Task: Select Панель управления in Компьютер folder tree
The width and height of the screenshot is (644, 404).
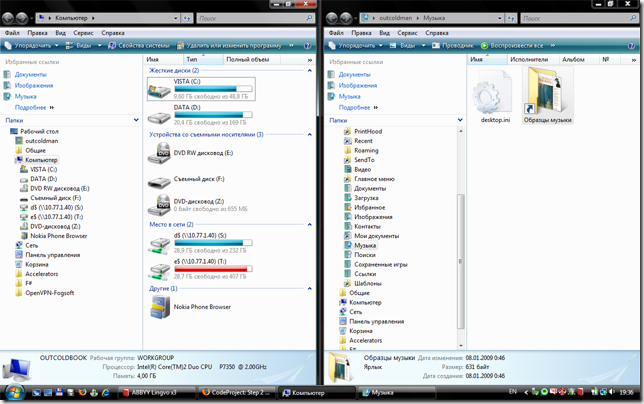Action: [52, 255]
